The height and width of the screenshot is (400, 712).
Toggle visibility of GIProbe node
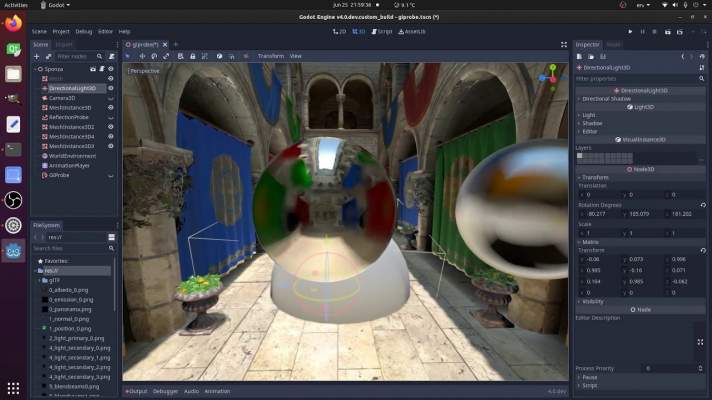pyautogui.click(x=111, y=175)
